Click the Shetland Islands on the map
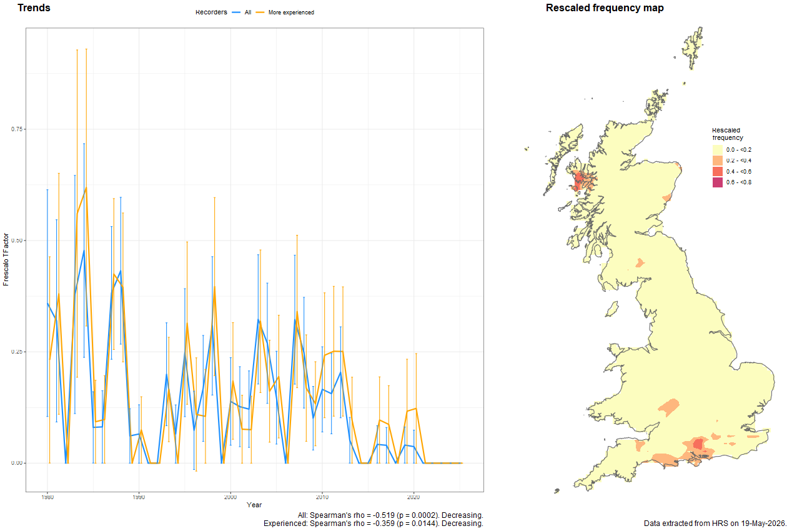Viewport: 812px width, 531px height. click(x=693, y=47)
